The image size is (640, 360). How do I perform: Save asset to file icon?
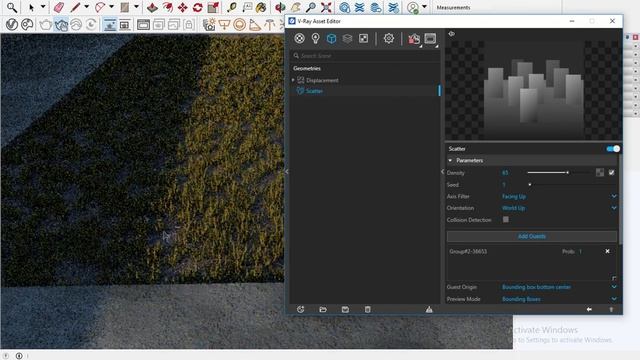tap(345, 309)
